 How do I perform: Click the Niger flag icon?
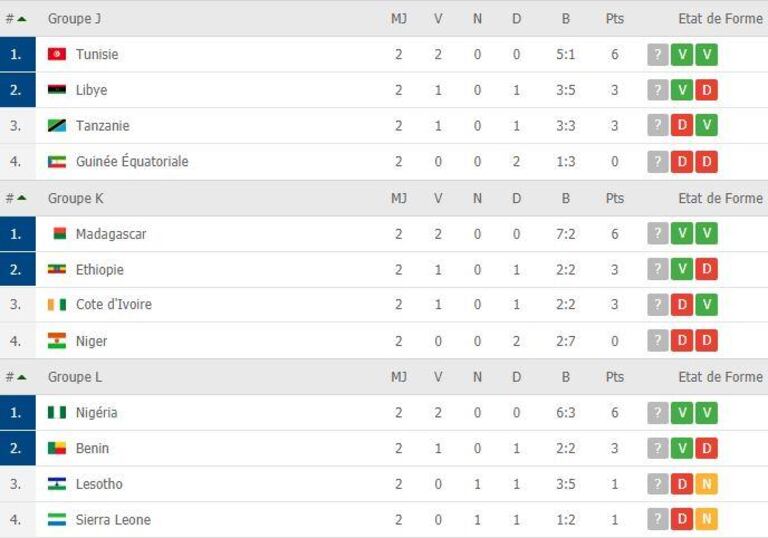tap(57, 341)
